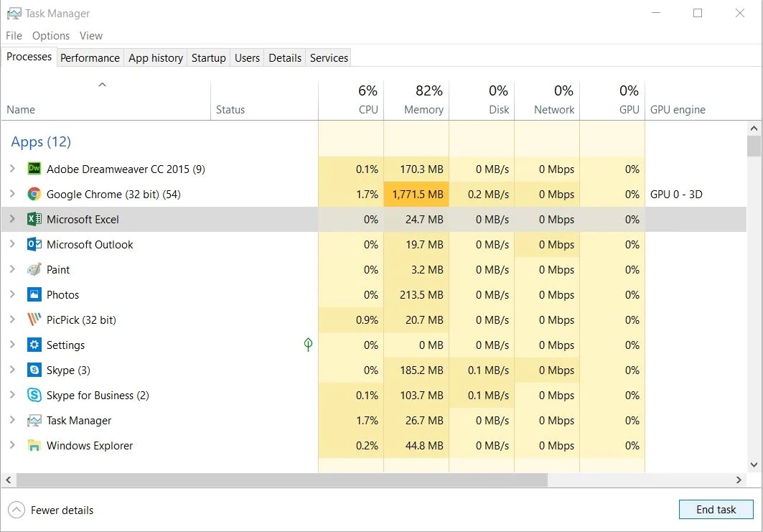Image resolution: width=763 pixels, height=532 pixels.
Task: Select the PicPick process icon
Action: click(x=34, y=319)
